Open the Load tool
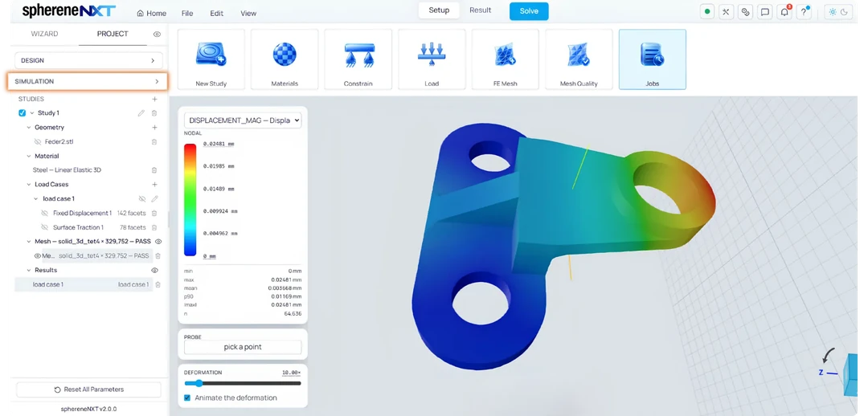Screen dimensions: 868x416 pos(432,59)
